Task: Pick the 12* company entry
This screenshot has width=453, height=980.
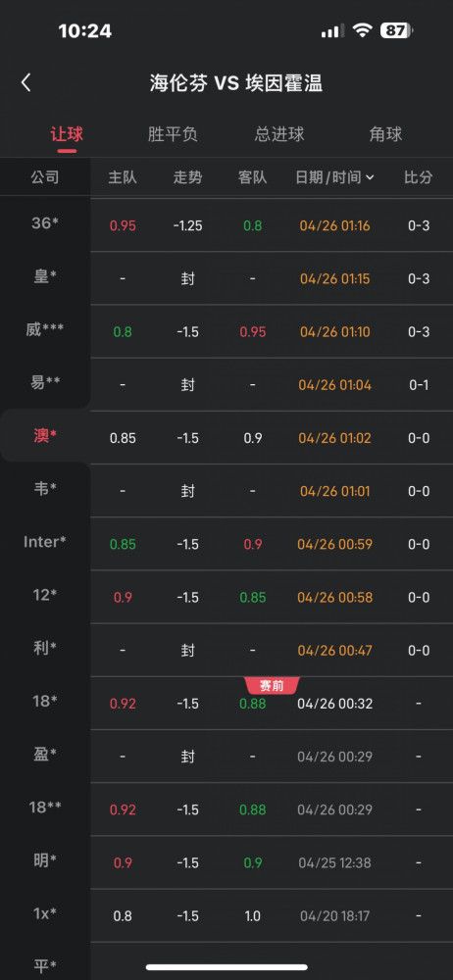Action: point(45,595)
